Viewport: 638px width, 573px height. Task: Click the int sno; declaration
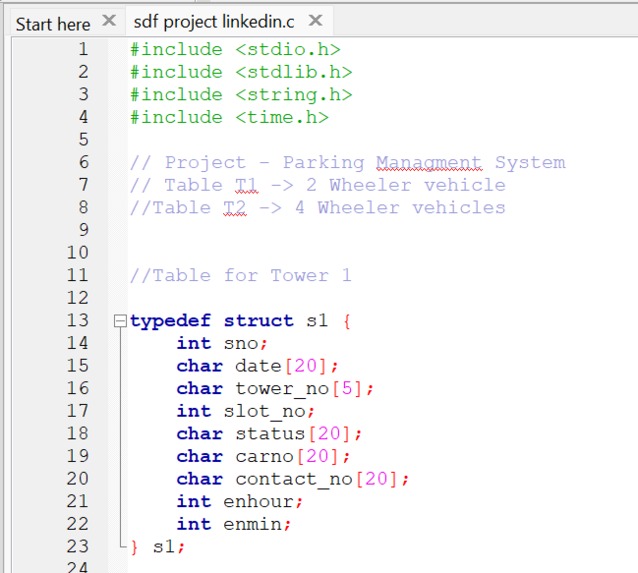(222, 343)
